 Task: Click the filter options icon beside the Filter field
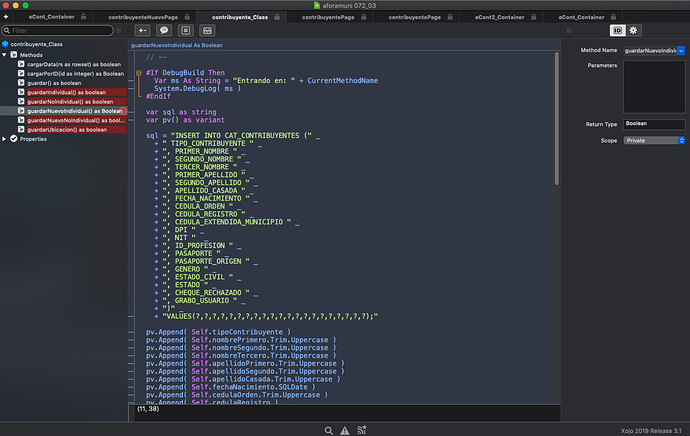(119, 30)
